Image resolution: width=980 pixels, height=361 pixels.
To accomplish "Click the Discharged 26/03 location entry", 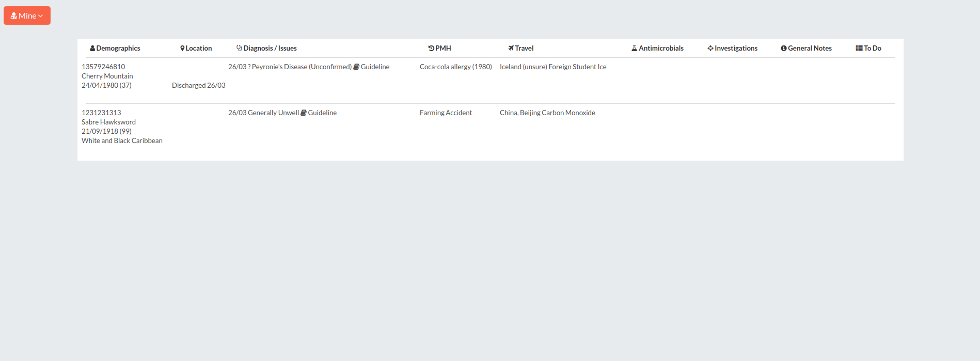I will tap(199, 85).
